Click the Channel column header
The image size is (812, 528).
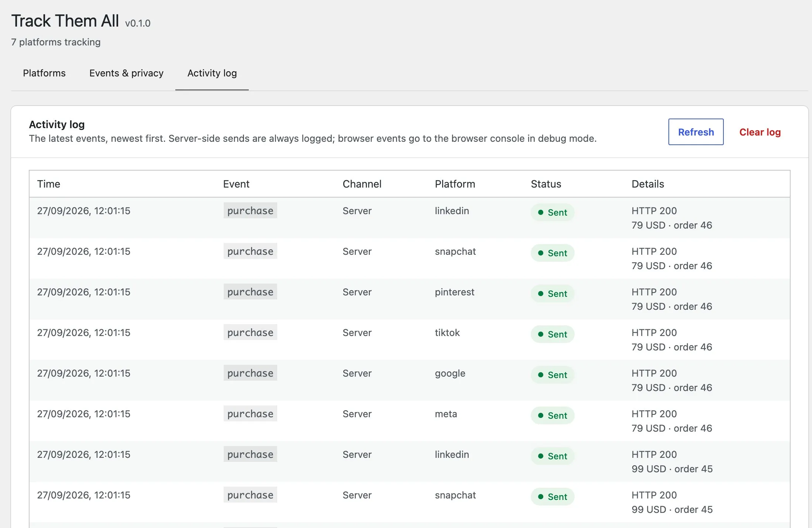(362, 184)
